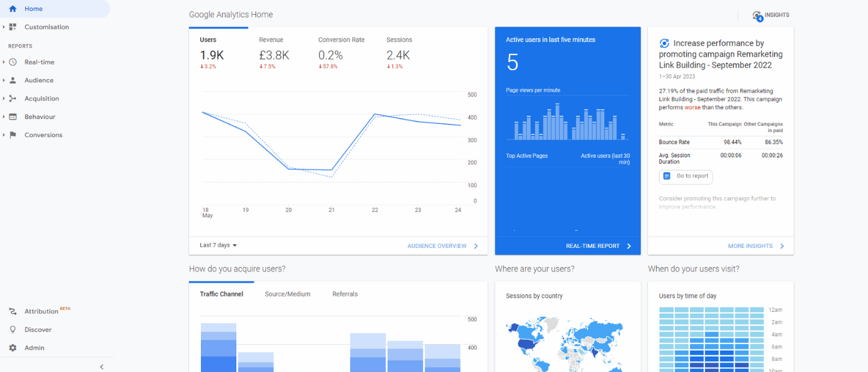The height and width of the screenshot is (372, 868).
Task: Select the Acquisition icon in sidebar
Action: [14, 98]
